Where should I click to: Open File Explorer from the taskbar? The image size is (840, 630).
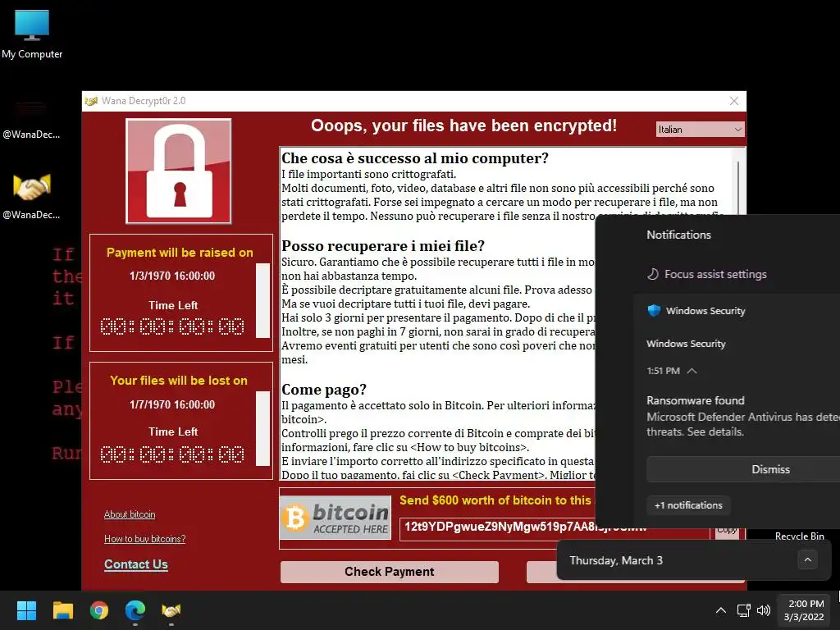click(62, 610)
